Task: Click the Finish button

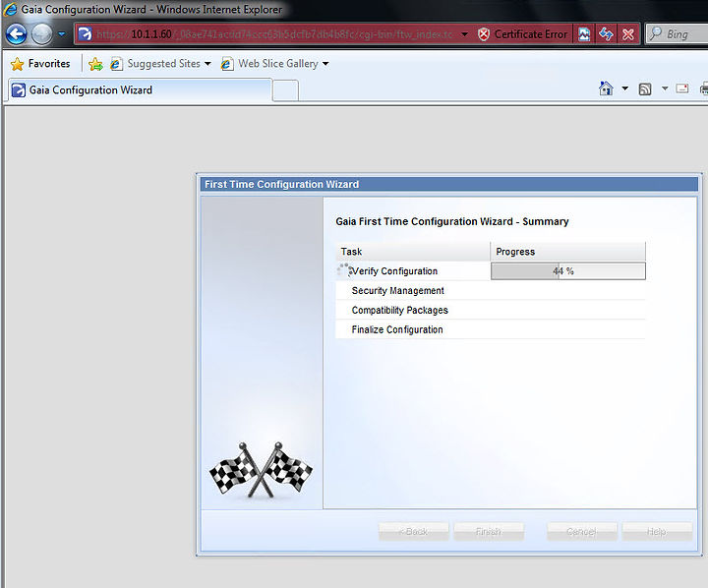Action: pos(489,532)
